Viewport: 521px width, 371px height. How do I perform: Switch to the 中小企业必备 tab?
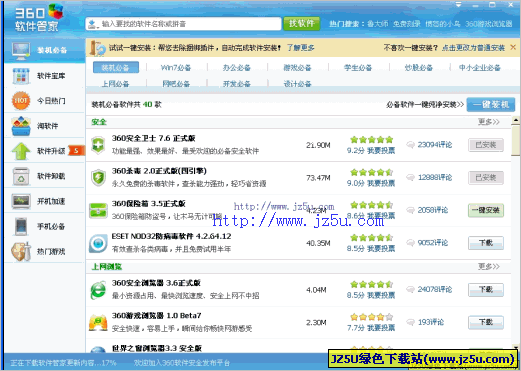click(480, 68)
